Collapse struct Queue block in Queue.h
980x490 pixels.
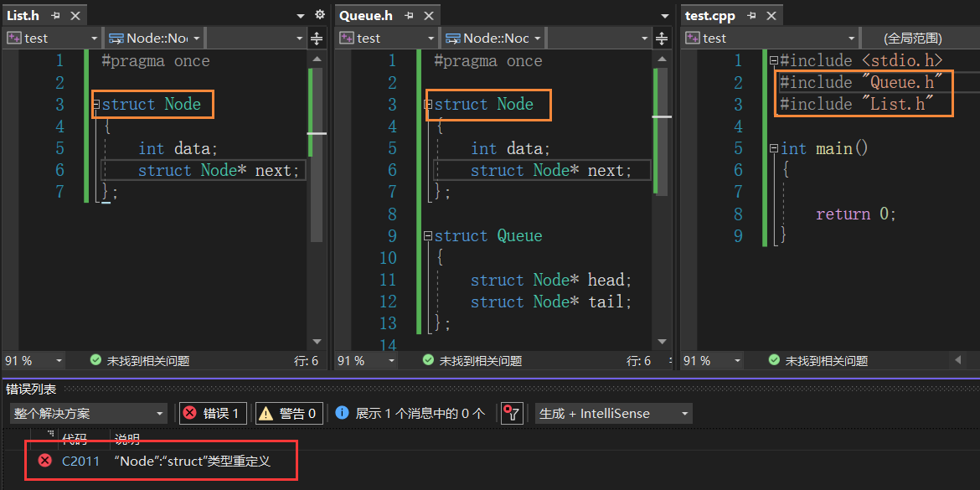[x=428, y=236]
